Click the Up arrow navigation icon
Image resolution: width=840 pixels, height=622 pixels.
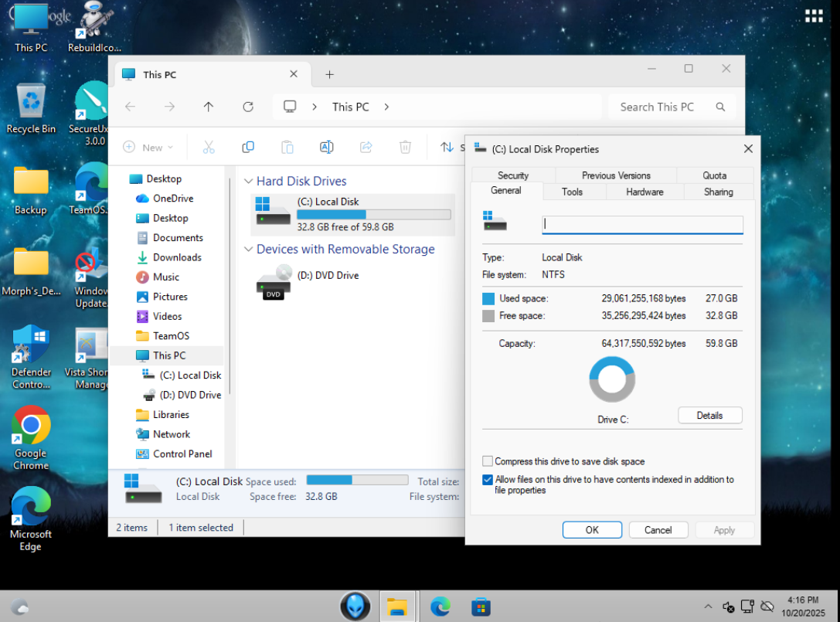[x=209, y=107]
